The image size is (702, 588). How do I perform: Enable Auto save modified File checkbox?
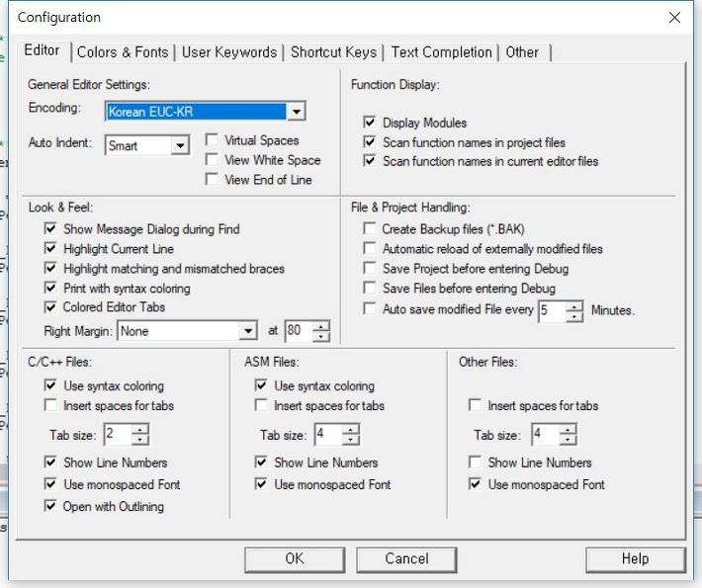(x=370, y=308)
